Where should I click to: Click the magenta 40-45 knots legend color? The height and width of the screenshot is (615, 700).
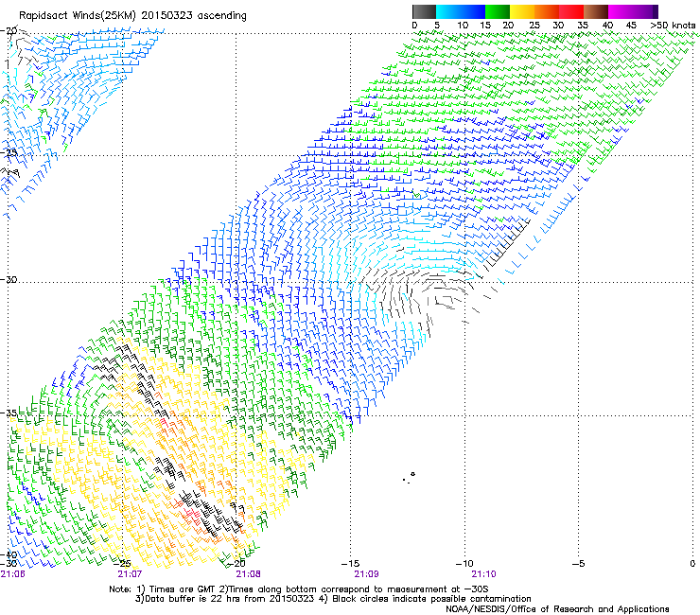621,11
